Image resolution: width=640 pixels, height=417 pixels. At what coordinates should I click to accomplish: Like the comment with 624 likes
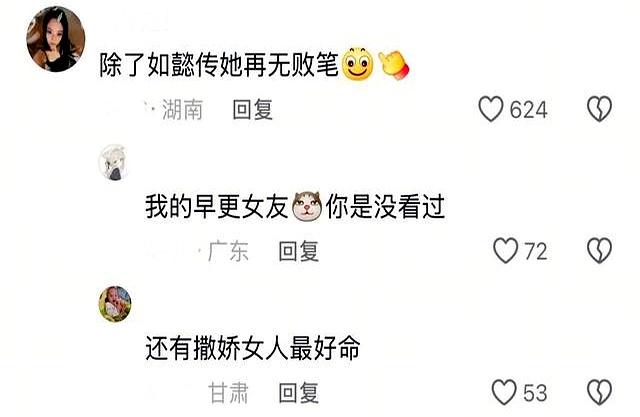[490, 109]
